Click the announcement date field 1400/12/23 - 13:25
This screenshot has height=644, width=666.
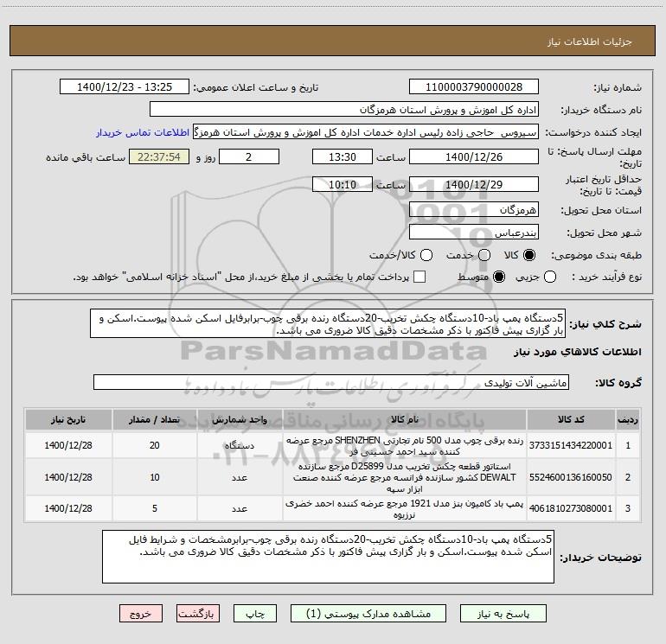tap(125, 87)
